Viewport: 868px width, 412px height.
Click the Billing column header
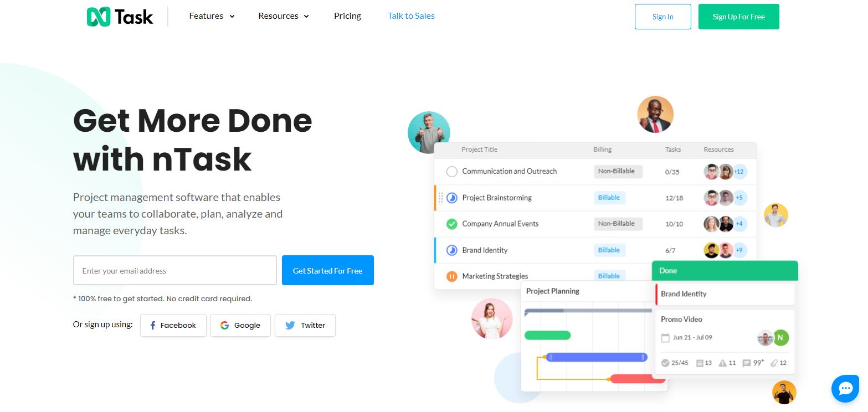[x=603, y=150]
